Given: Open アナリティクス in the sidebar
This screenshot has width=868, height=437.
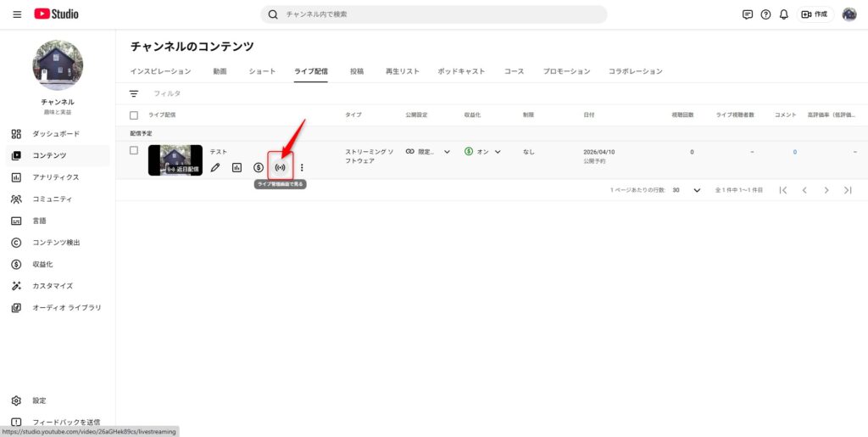Looking at the screenshot, I should click(56, 177).
